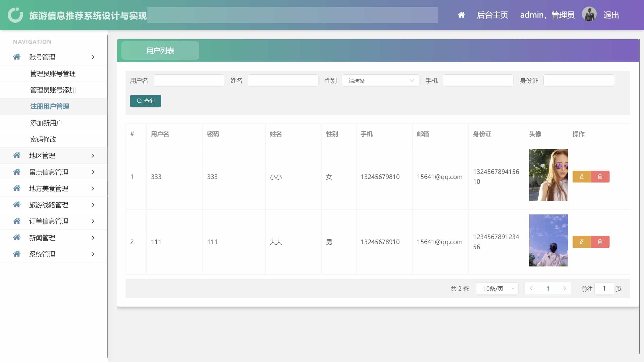Open the 性别 请选择 dropdown
Image resolution: width=644 pixels, height=362 pixels.
(x=381, y=81)
